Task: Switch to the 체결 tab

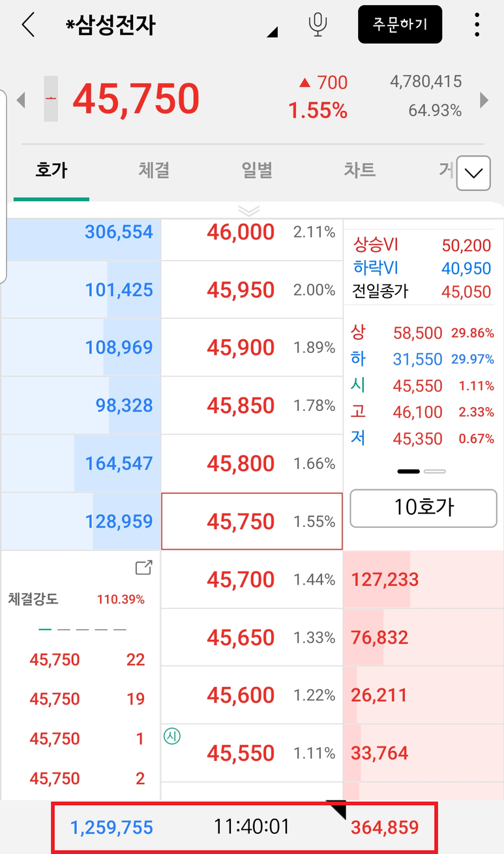Action: (x=154, y=170)
